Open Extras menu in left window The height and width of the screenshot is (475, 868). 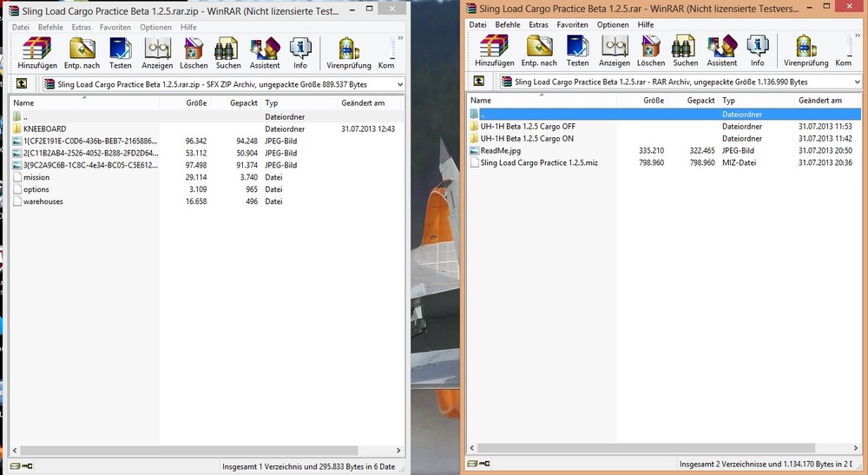pyautogui.click(x=82, y=27)
